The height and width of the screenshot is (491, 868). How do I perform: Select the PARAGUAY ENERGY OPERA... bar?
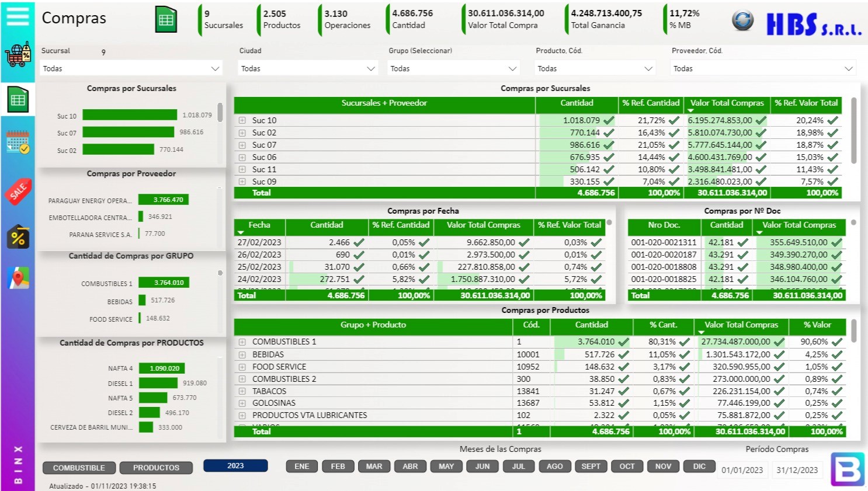[163, 200]
